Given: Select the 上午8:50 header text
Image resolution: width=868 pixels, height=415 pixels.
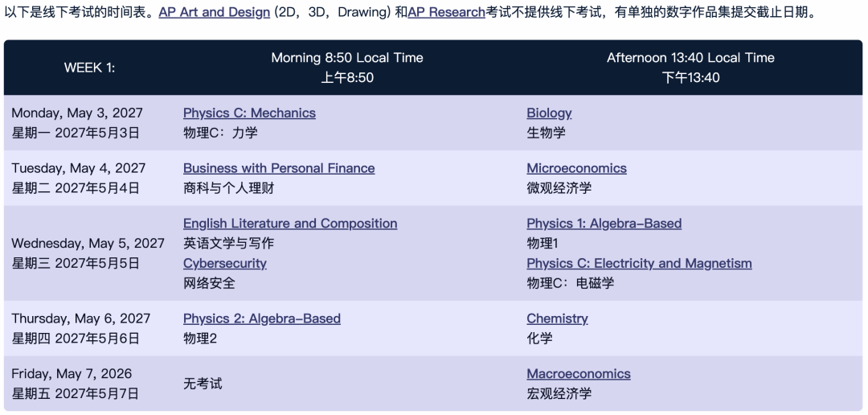Looking at the screenshot, I should tap(347, 77).
